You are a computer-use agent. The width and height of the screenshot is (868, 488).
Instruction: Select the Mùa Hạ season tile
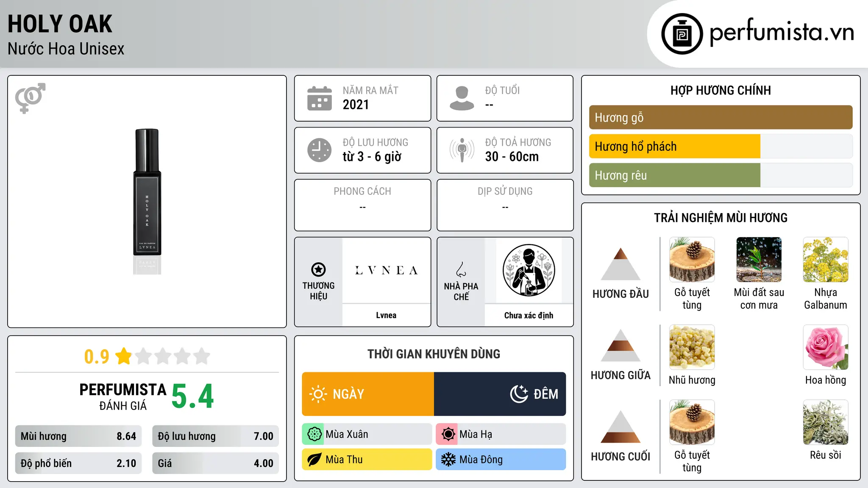pos(501,434)
